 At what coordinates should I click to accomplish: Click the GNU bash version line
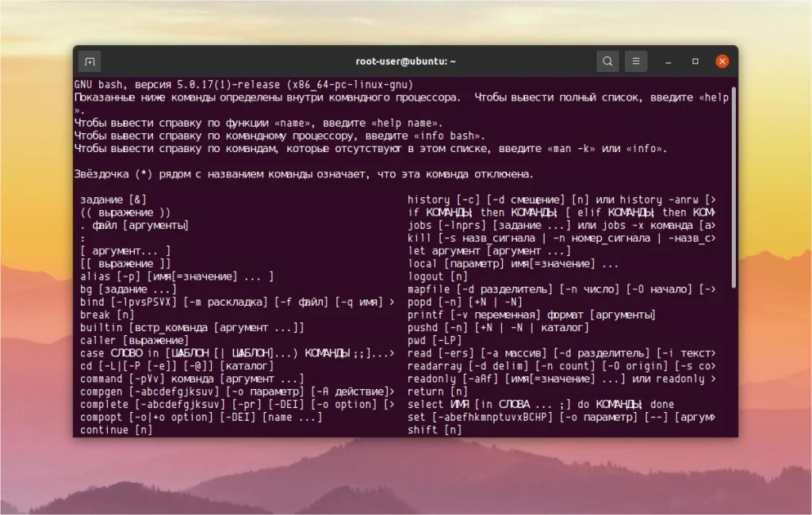pyautogui.click(x=246, y=85)
